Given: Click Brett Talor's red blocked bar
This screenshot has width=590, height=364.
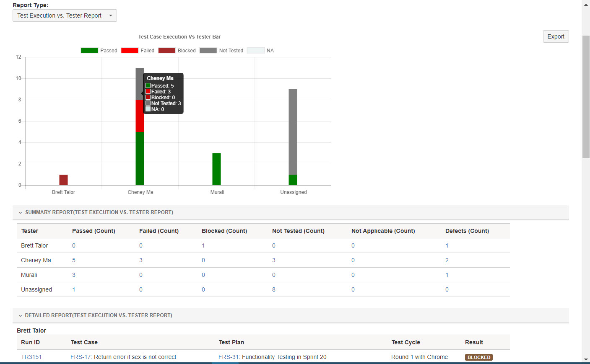Looking at the screenshot, I should coord(63,180).
